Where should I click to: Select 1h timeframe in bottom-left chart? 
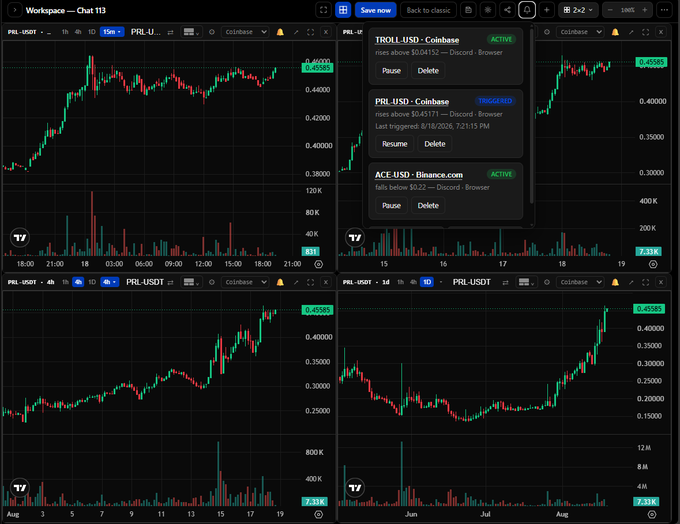[x=65, y=282]
